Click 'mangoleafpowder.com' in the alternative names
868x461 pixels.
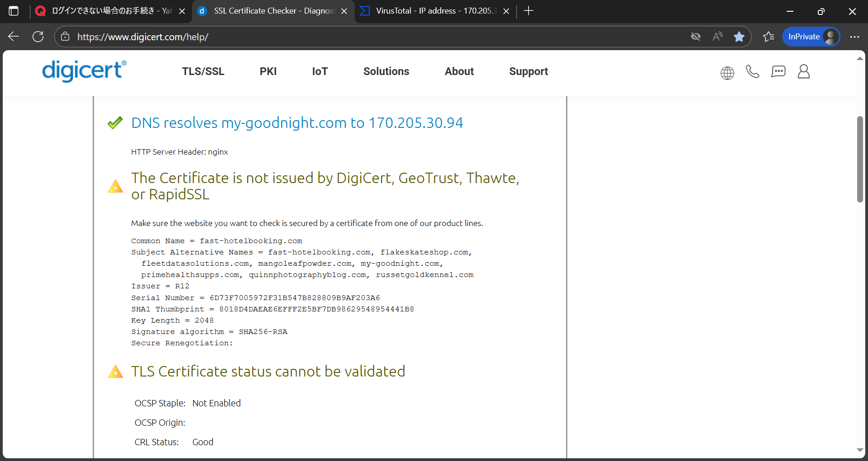(305, 263)
